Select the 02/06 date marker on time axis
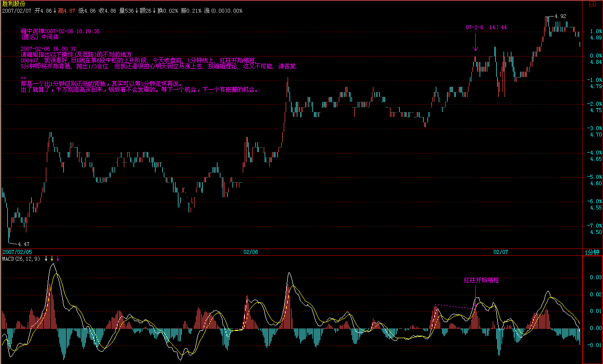The height and width of the screenshot is (364, 603). coord(250,252)
